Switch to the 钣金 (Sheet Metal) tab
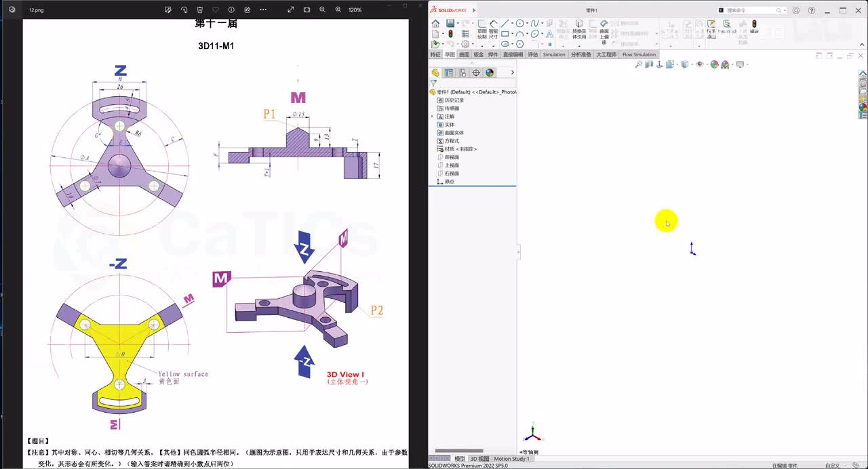Screen dimensions: 868x469 click(x=479, y=55)
